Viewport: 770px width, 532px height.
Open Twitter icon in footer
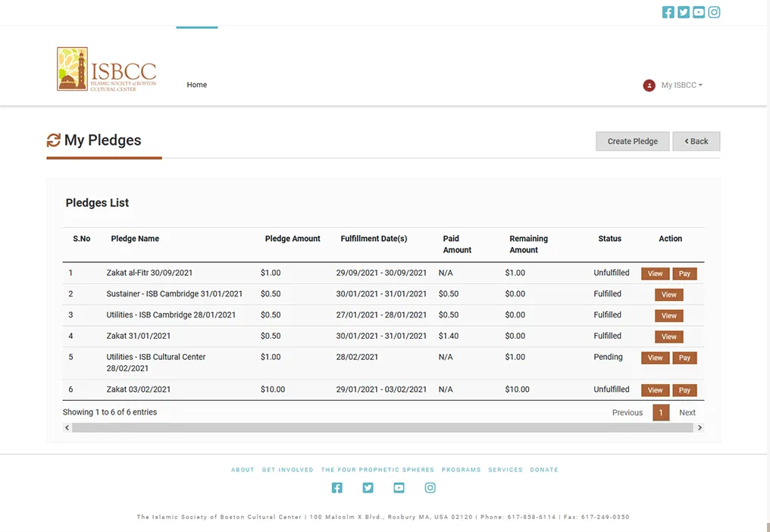pyautogui.click(x=368, y=488)
